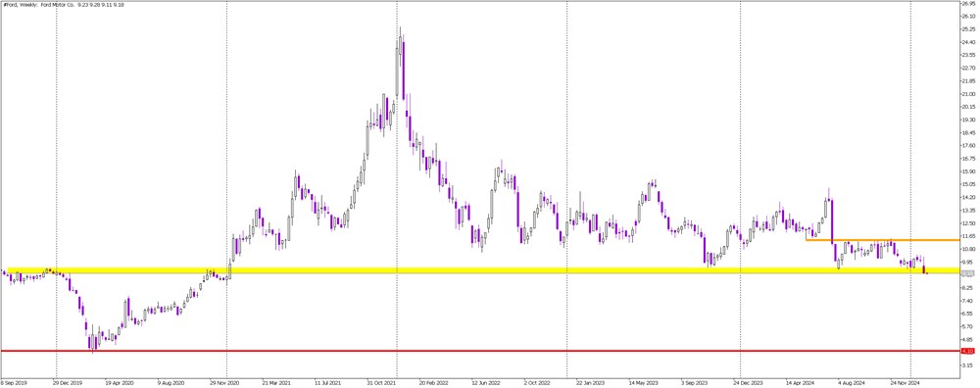Click the red 4.10 price tag
The image size is (980, 388).
(x=968, y=351)
